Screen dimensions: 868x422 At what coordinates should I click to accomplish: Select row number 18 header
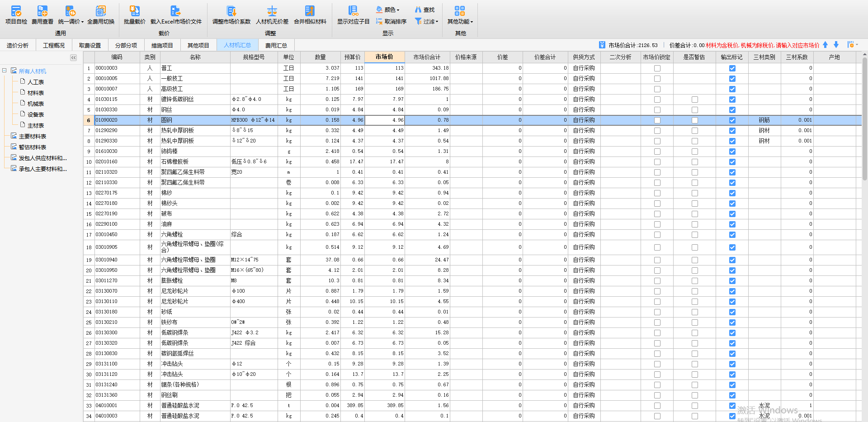click(89, 247)
